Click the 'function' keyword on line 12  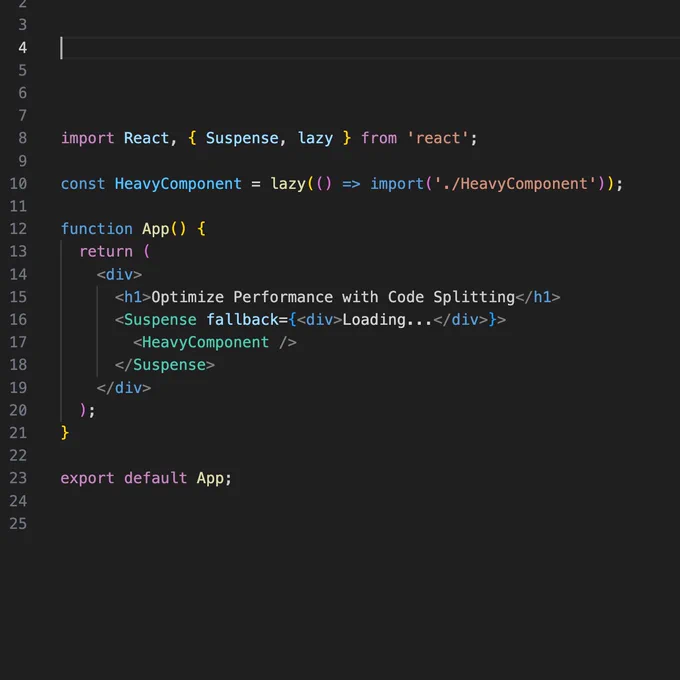coord(97,229)
